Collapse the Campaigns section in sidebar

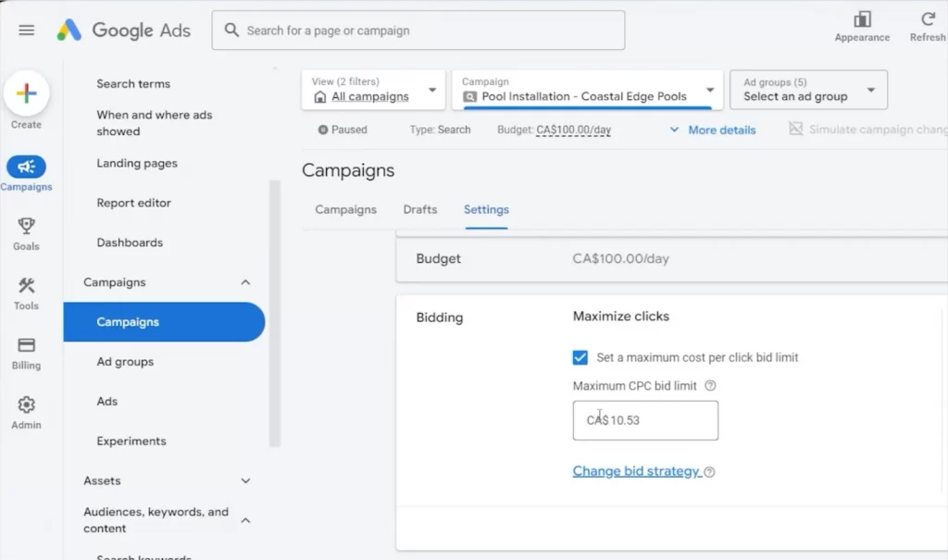point(245,282)
